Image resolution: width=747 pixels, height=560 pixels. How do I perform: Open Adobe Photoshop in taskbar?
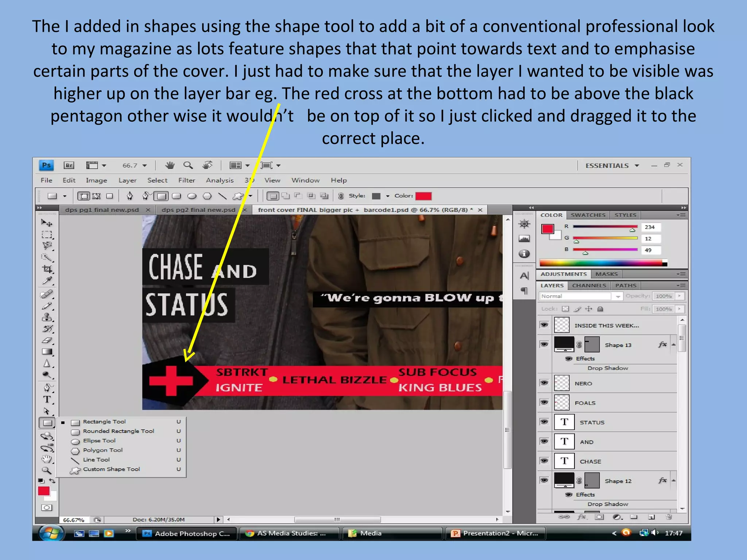187,533
